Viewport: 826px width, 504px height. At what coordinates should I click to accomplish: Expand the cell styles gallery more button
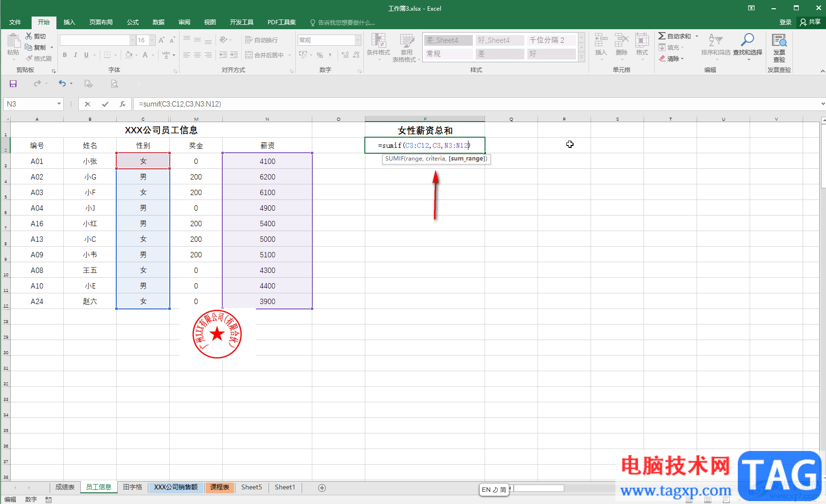(581, 57)
